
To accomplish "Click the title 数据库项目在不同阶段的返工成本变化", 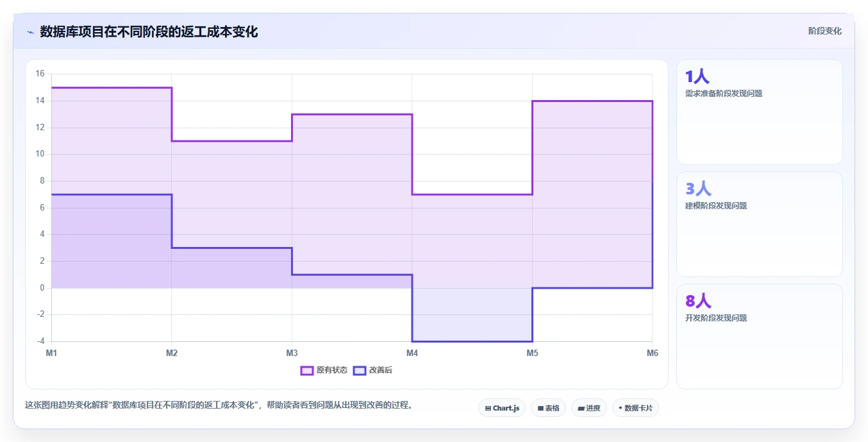I will pyautogui.click(x=149, y=31).
